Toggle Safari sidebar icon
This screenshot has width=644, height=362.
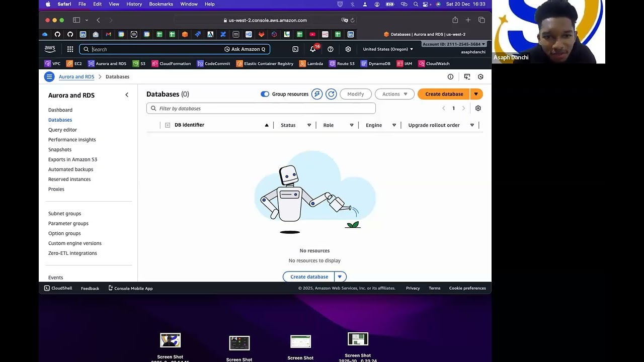(x=76, y=20)
